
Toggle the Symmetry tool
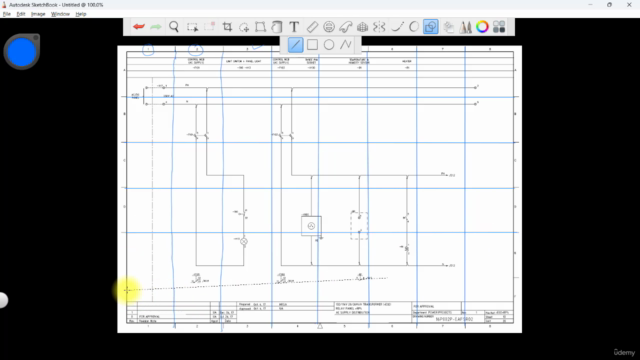(379, 27)
